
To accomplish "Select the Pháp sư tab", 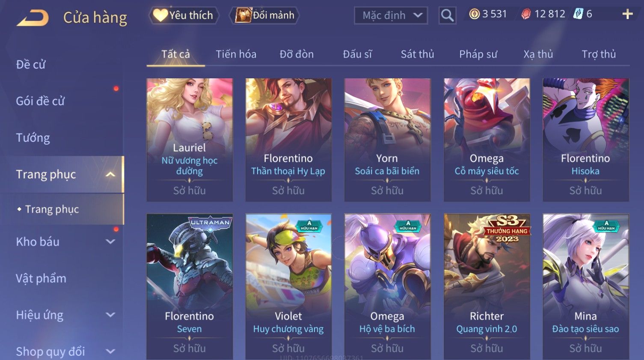I will [478, 54].
